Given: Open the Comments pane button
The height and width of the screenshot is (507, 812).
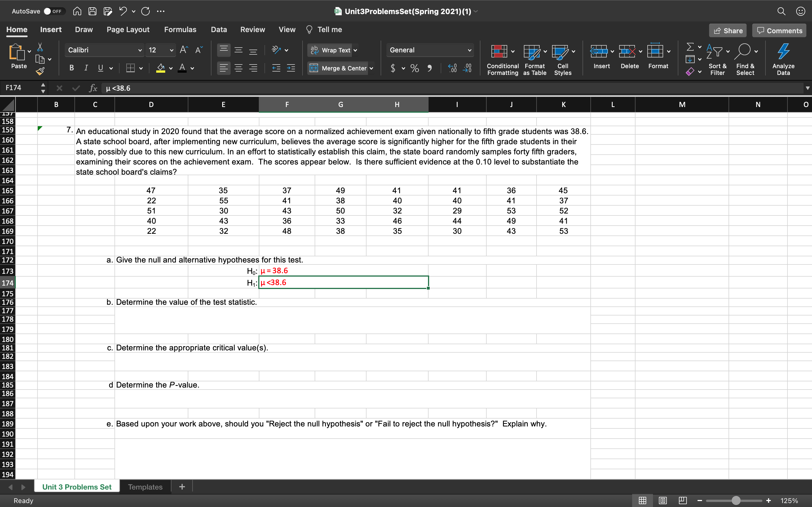Looking at the screenshot, I should pos(779,30).
